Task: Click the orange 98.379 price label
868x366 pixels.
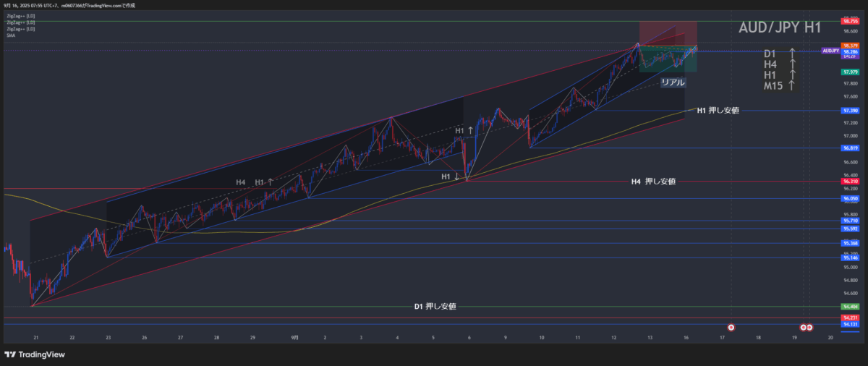Action: 850,46
